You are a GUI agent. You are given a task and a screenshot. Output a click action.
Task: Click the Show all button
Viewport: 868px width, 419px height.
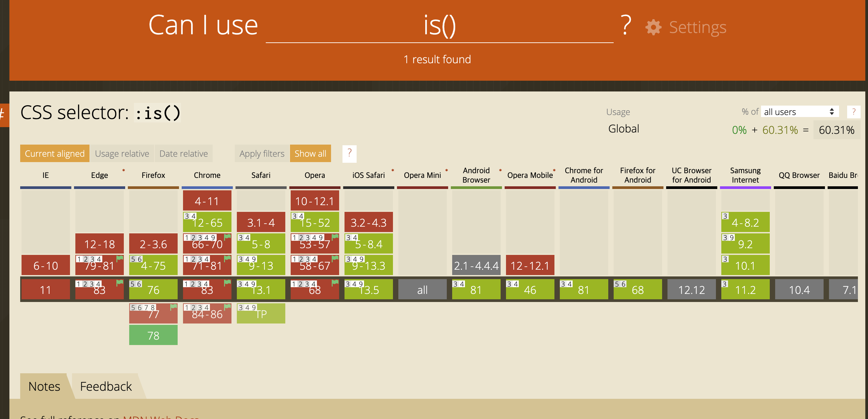310,154
